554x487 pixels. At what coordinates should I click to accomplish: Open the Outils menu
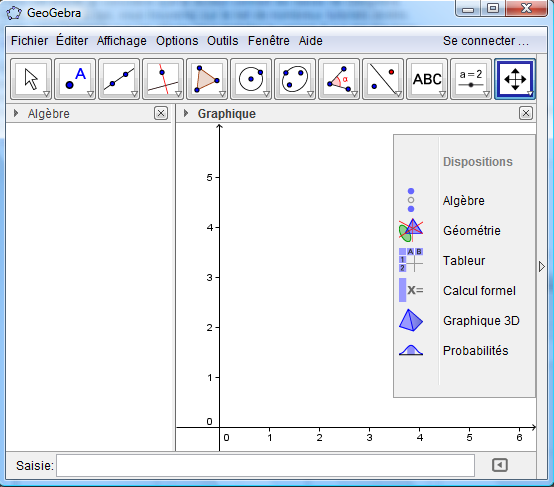(223, 41)
